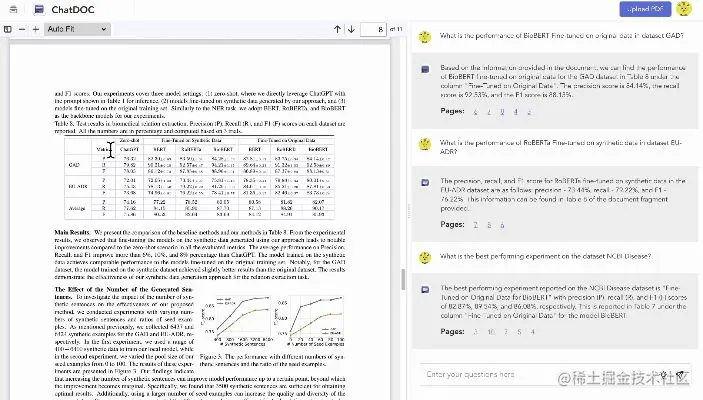
Task: Click the Table 8 results table in the PDF
Action: [x=200, y=178]
